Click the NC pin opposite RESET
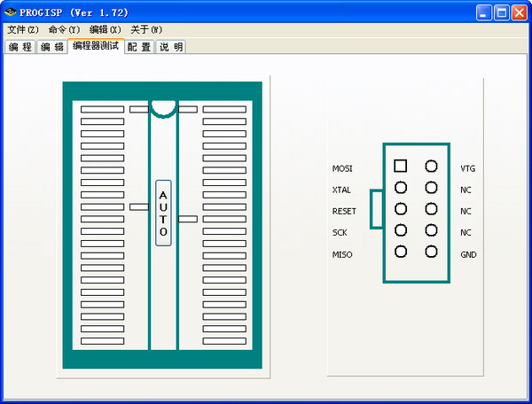This screenshot has width=532, height=404. [x=432, y=209]
